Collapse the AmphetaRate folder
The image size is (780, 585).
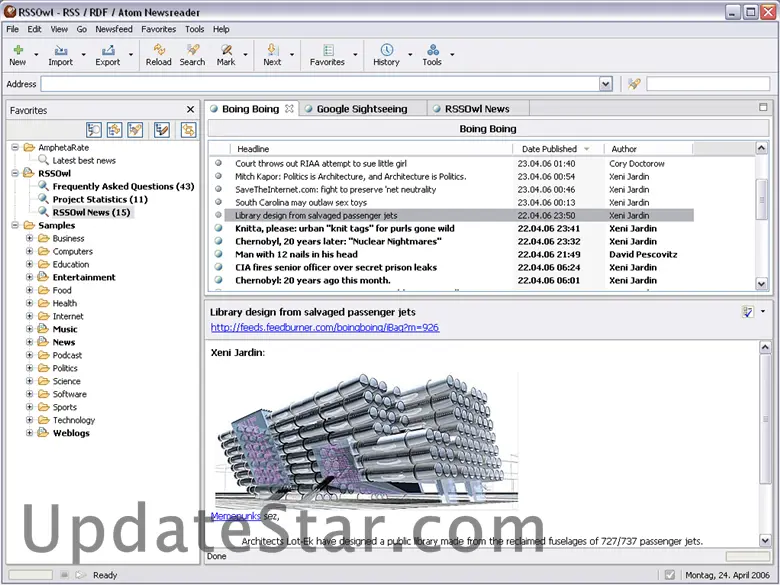click(15, 147)
